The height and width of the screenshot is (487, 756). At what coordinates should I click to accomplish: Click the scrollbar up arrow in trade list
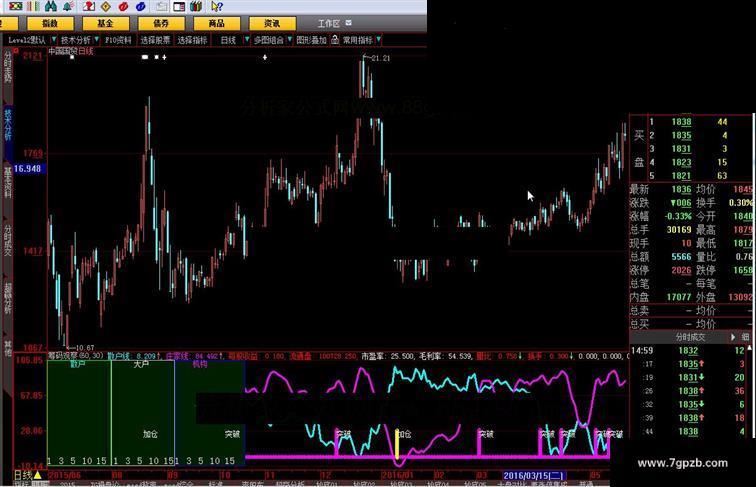click(x=750, y=348)
